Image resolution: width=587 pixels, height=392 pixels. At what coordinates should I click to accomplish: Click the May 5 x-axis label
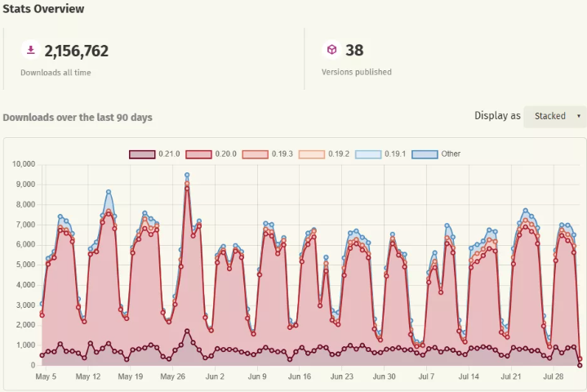pyautogui.click(x=46, y=377)
